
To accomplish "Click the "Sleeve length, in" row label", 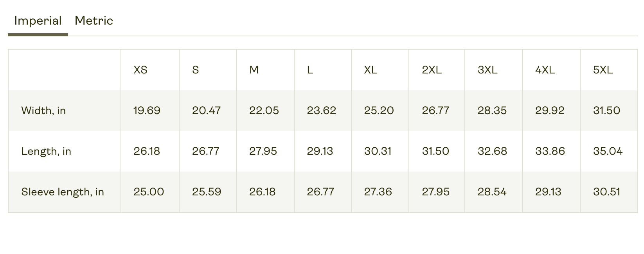I will (63, 192).
